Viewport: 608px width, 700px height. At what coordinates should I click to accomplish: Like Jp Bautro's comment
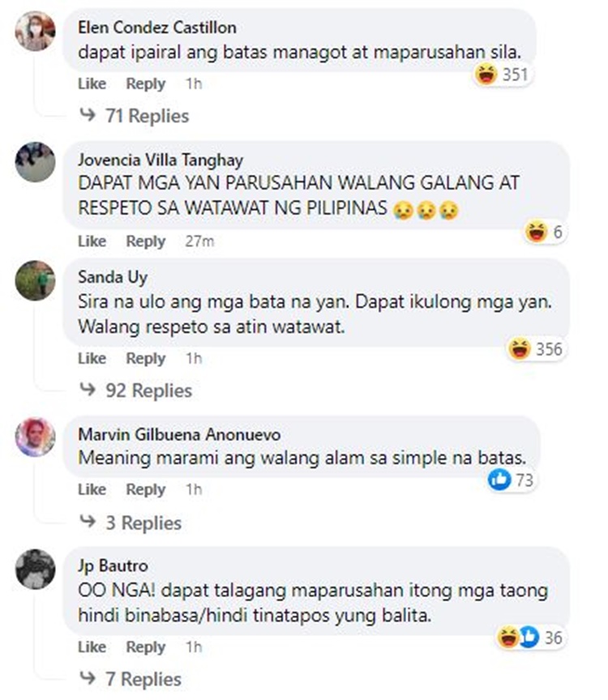(x=92, y=647)
